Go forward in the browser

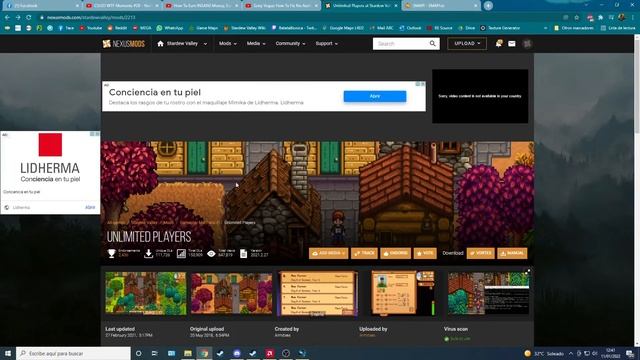[18, 18]
